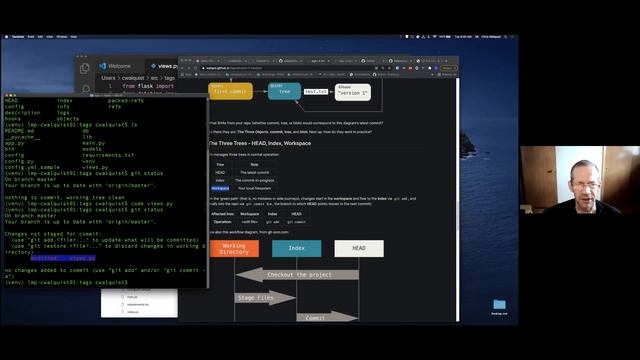Click the 'test.txt' label in diagram
This screenshot has height=360, width=640.
tap(316, 92)
